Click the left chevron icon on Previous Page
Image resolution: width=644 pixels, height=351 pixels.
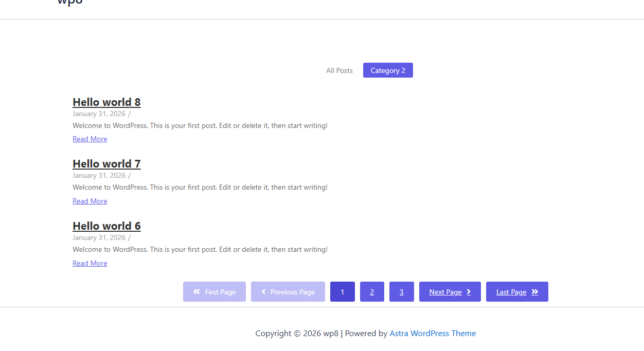click(264, 292)
